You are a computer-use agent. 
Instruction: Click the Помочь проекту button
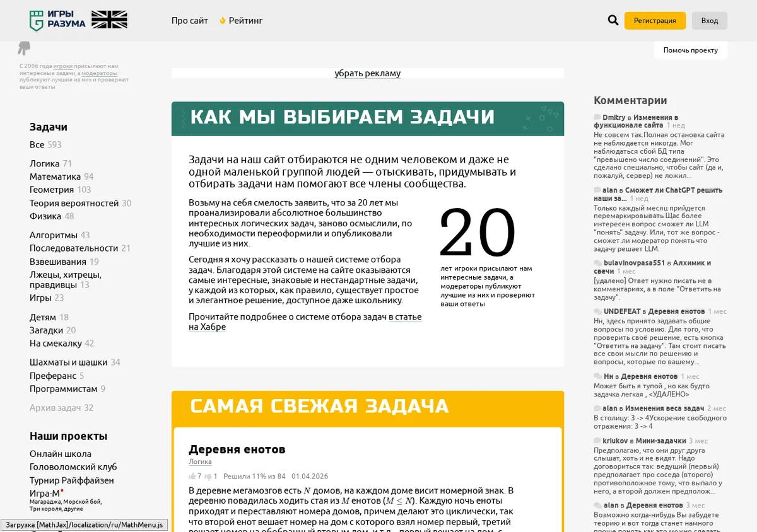pos(691,50)
